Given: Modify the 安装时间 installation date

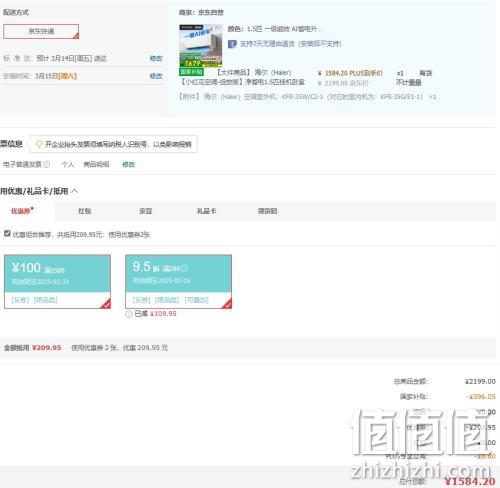Looking at the screenshot, I should point(156,76).
